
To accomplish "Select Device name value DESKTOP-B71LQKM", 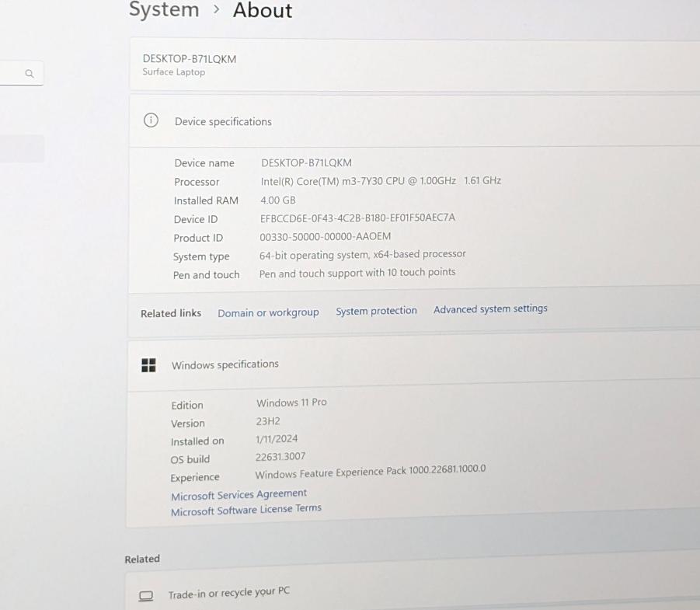I will (x=306, y=162).
